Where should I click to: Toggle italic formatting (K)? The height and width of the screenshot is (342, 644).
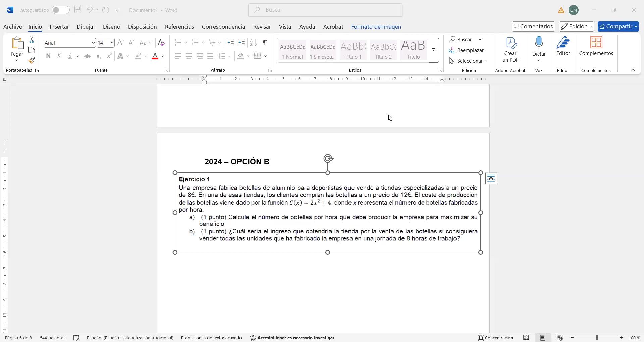pyautogui.click(x=59, y=56)
